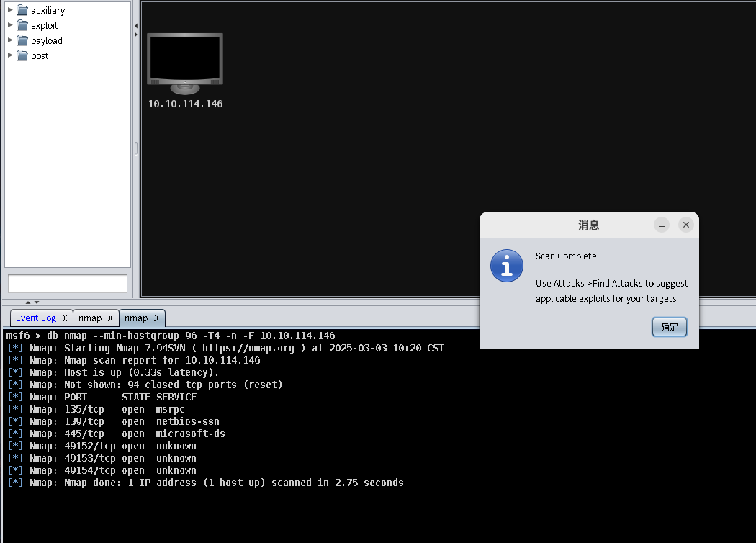The image size is (756, 543).
Task: Click the vertical divider grip between panels
Action: coord(136,148)
